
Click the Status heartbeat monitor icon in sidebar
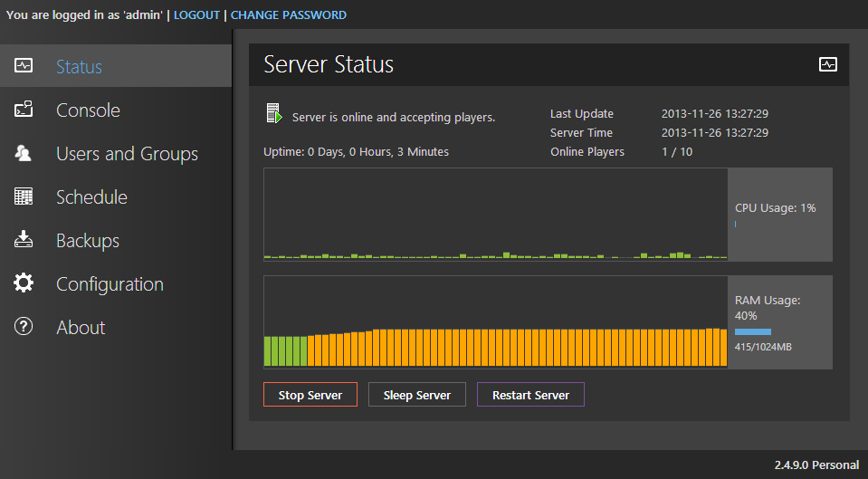[x=24, y=66]
